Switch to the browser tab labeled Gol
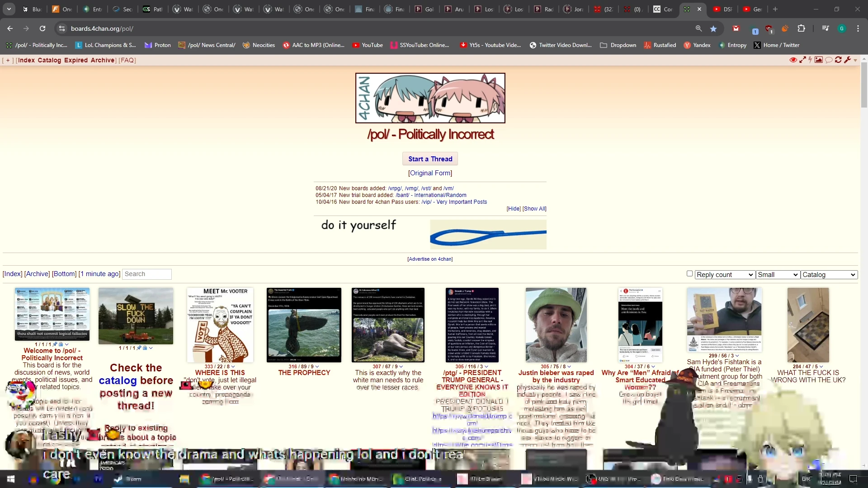Screen dimensions: 868x488 (424, 9)
